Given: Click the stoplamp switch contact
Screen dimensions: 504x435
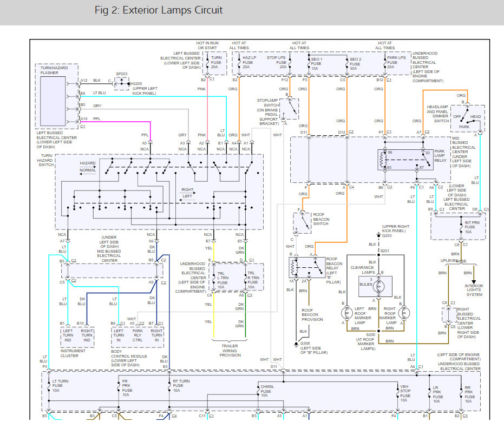Looking at the screenshot, I should click(292, 107).
